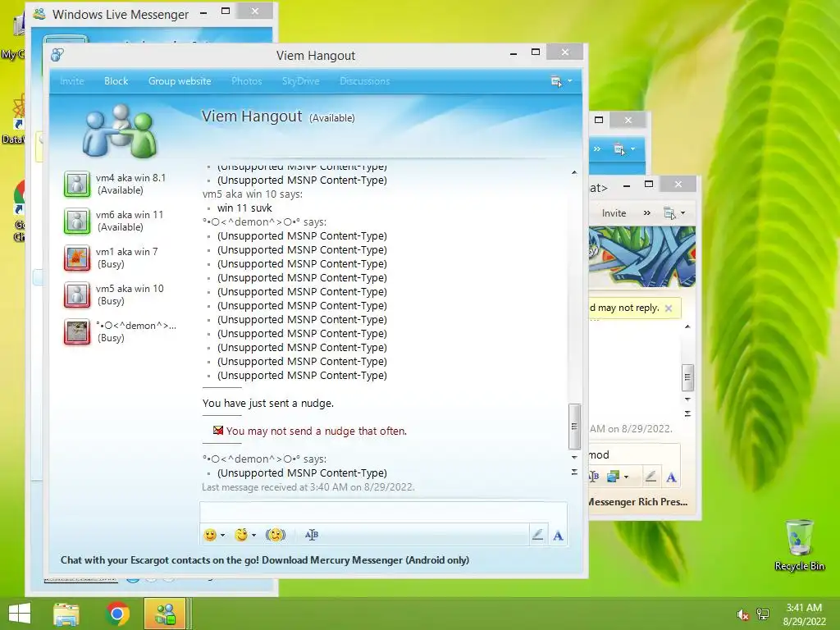Click the chat scrollbar thumb in Viem Hangout

[x=574, y=427]
